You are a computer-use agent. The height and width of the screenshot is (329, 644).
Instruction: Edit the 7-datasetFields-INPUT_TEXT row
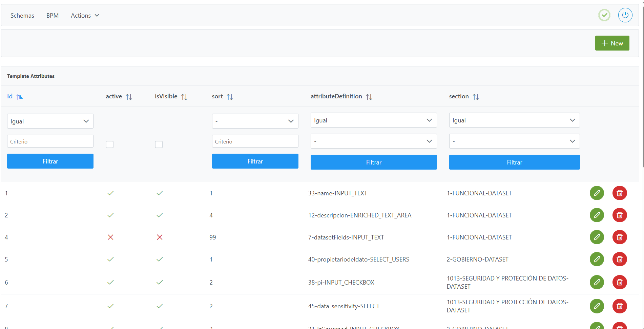pos(597,237)
